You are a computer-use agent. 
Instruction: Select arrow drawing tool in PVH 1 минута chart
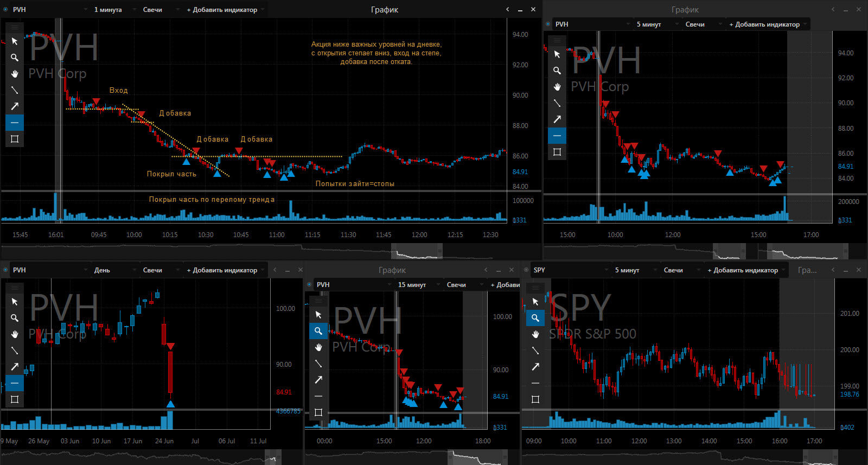[15, 106]
